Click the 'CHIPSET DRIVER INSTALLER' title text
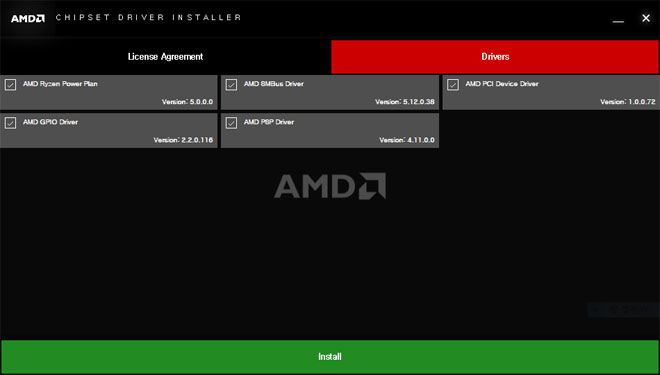Viewport: 660px width, 375px height. [149, 18]
